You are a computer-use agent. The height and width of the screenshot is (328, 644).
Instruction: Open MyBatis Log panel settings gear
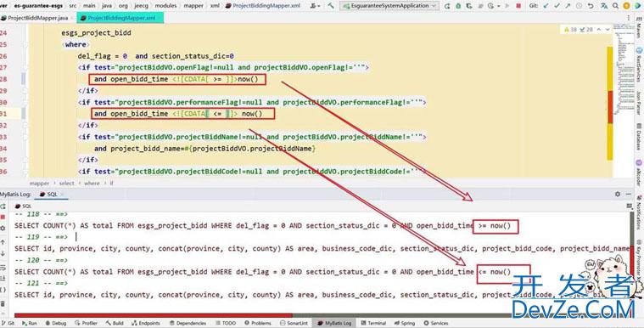(x=618, y=194)
